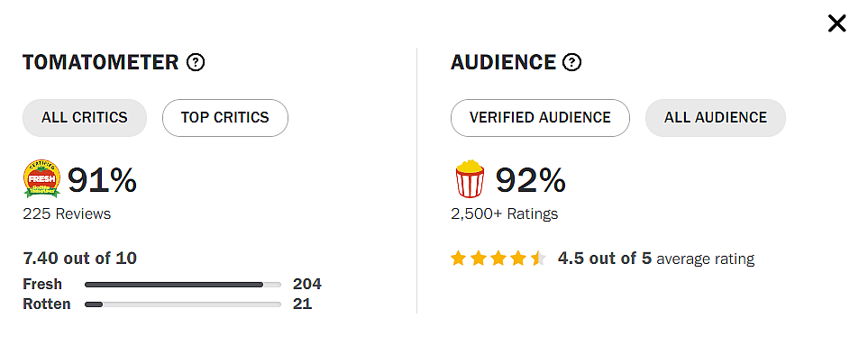The height and width of the screenshot is (363, 868).
Task: Select the All Critics filter
Action: (85, 117)
